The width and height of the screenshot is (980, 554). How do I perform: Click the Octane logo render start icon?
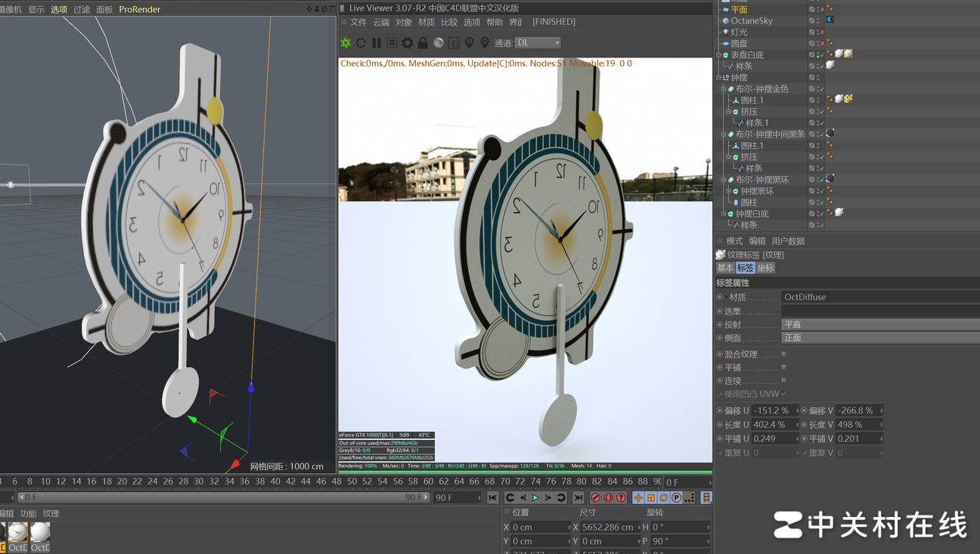[346, 43]
